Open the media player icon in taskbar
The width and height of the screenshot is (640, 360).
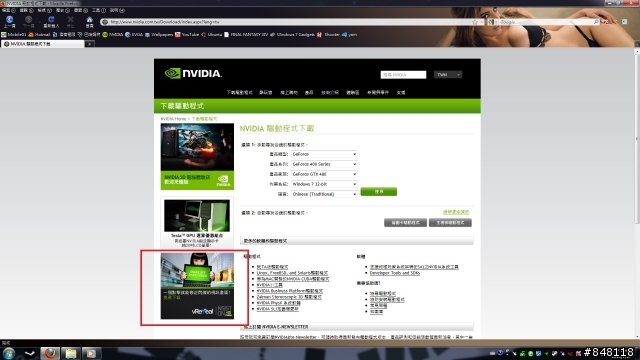click(91, 353)
